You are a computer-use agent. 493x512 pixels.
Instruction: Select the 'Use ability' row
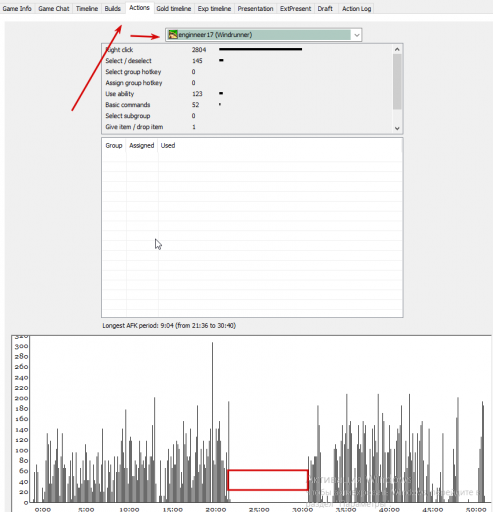tap(247, 94)
